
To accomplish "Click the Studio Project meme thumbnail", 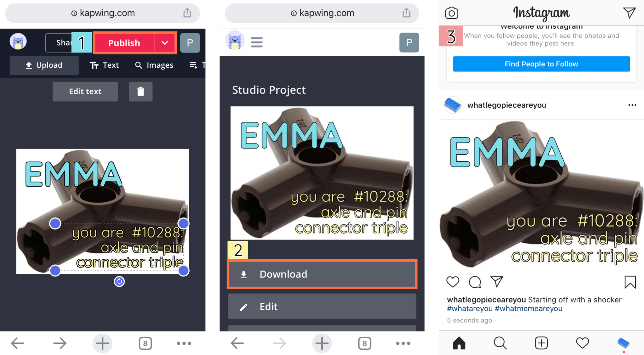I will click(322, 173).
